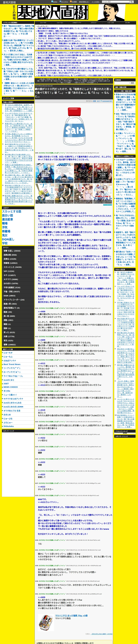Screen dimensions: 138x644
Task: Click the small 基地沢直樹 title text link
Action: [x=9, y=2]
